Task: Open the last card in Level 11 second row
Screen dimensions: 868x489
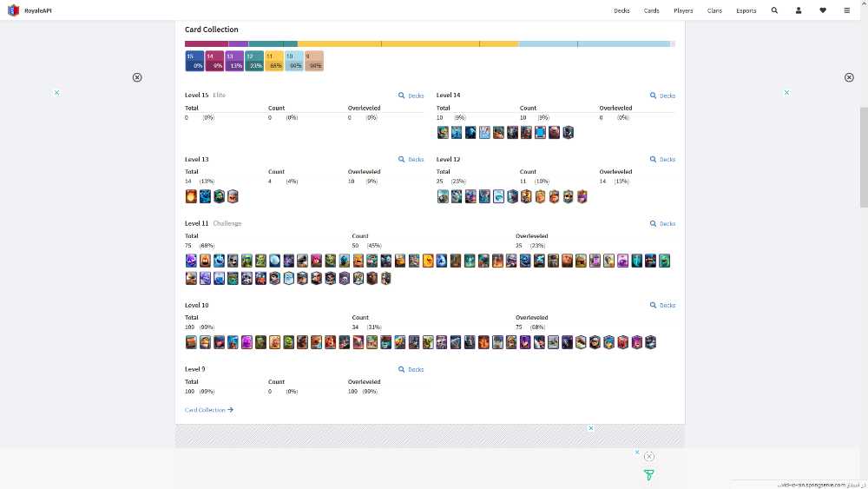Action: pyautogui.click(x=386, y=278)
